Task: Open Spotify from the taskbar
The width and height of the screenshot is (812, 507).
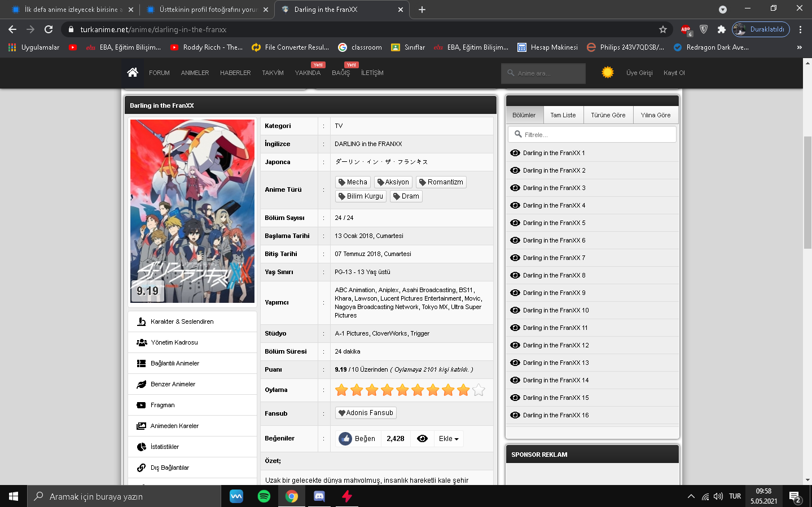Action: (264, 496)
